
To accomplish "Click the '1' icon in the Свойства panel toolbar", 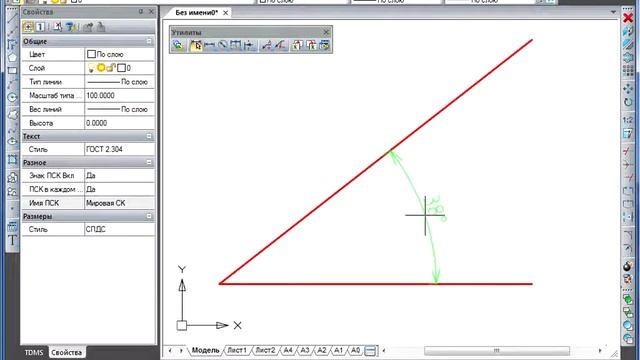I will [40, 27].
